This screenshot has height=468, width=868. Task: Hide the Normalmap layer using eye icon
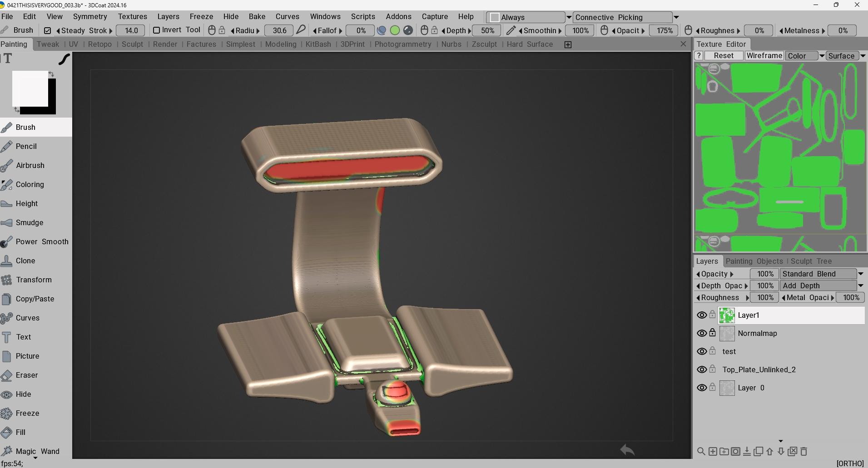(x=701, y=333)
